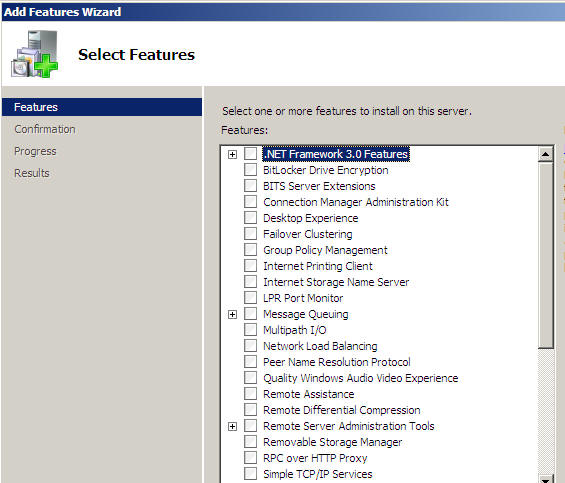565x483 pixels.
Task: Select the Desktop Experience label
Action: 311,218
